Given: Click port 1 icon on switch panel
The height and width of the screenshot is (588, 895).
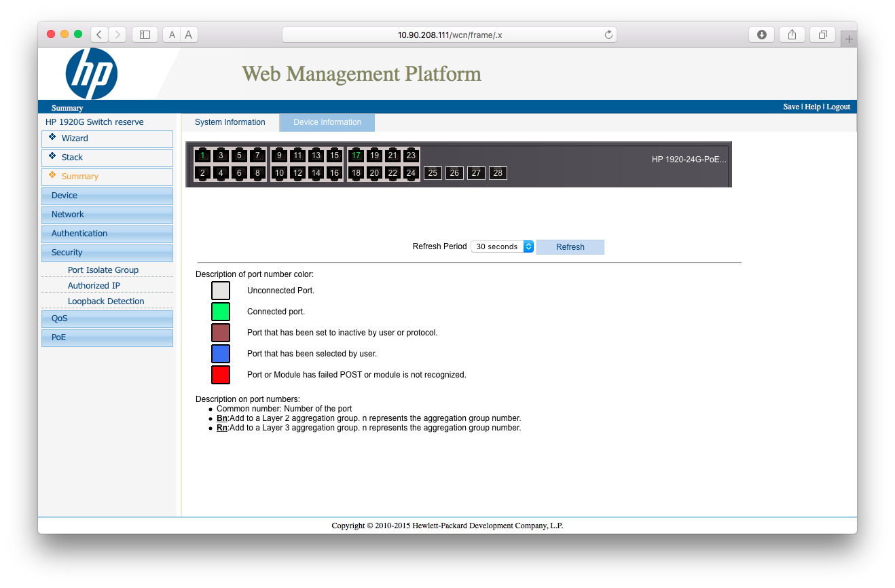Looking at the screenshot, I should tap(202, 155).
